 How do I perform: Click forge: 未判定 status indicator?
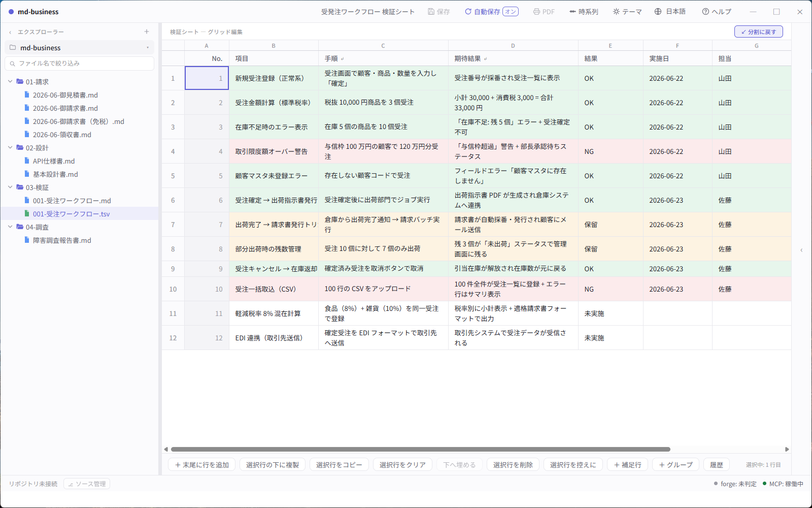pos(735,484)
